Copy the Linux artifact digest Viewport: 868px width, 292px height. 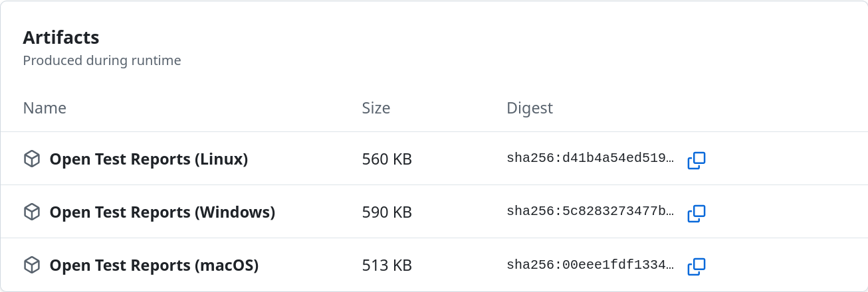click(x=696, y=160)
